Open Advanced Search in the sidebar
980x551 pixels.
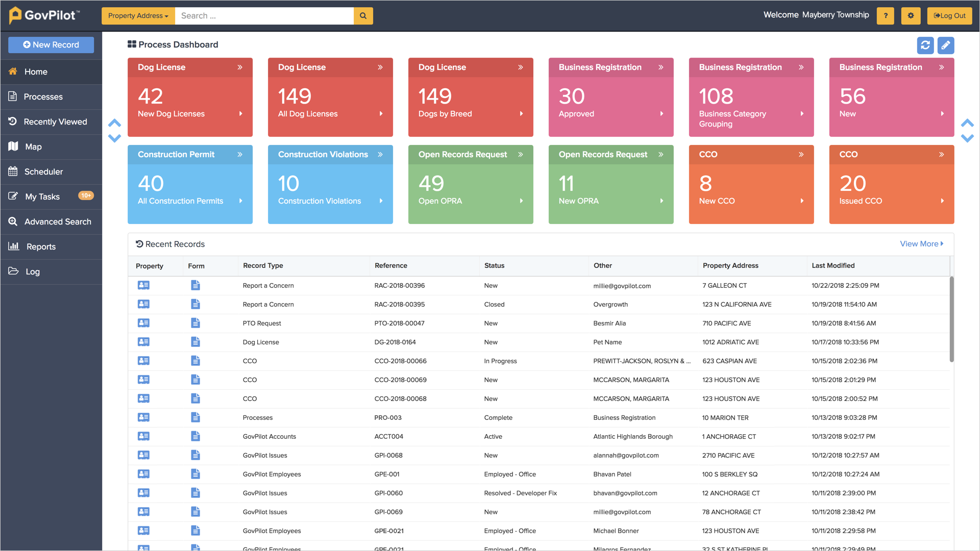(x=51, y=222)
